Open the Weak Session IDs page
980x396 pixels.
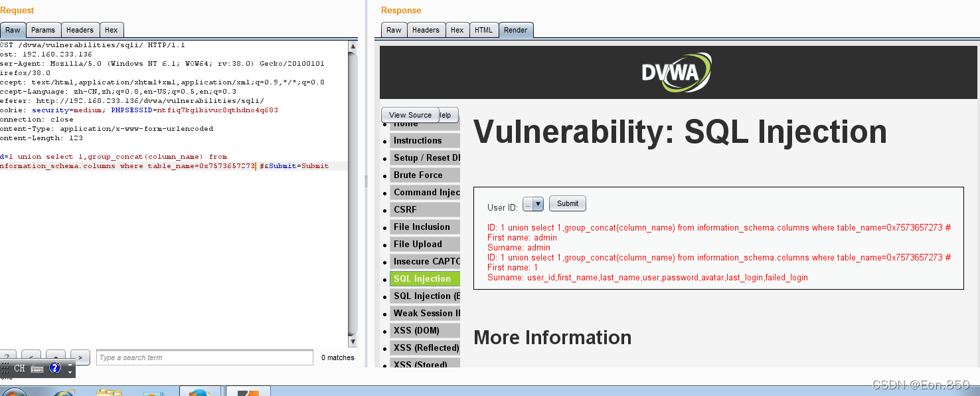click(425, 313)
